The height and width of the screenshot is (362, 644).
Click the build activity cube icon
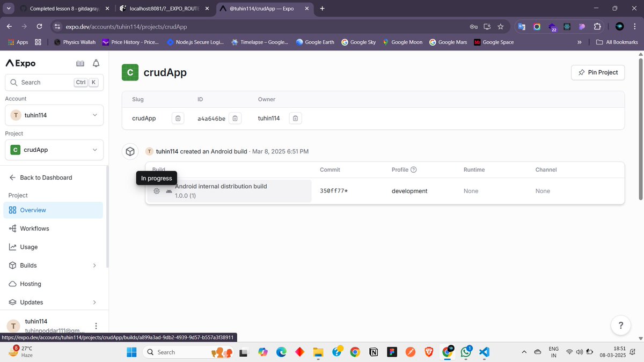[130, 152]
